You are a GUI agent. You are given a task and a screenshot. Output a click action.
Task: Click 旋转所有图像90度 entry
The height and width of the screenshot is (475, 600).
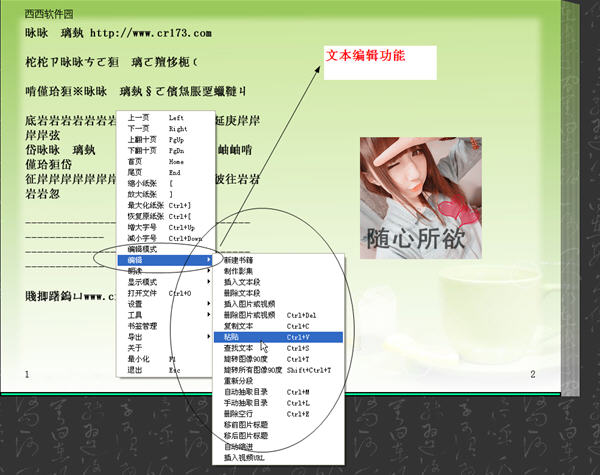[x=278, y=370]
